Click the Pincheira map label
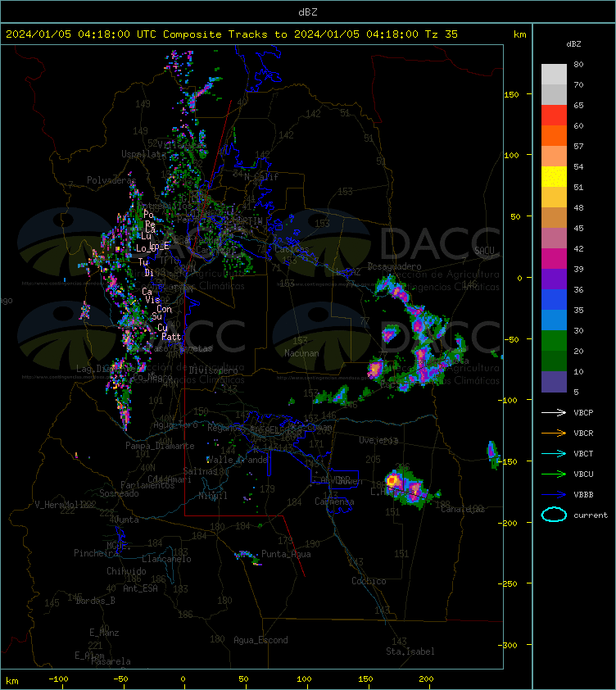616x690 pixels. (96, 552)
